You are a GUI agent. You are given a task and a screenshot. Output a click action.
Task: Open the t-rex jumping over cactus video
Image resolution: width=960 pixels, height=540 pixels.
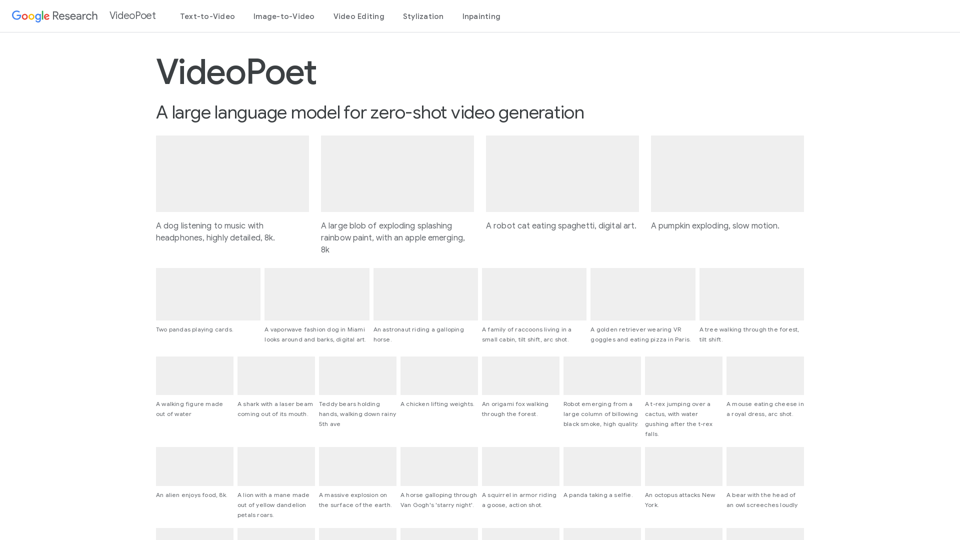683,376
